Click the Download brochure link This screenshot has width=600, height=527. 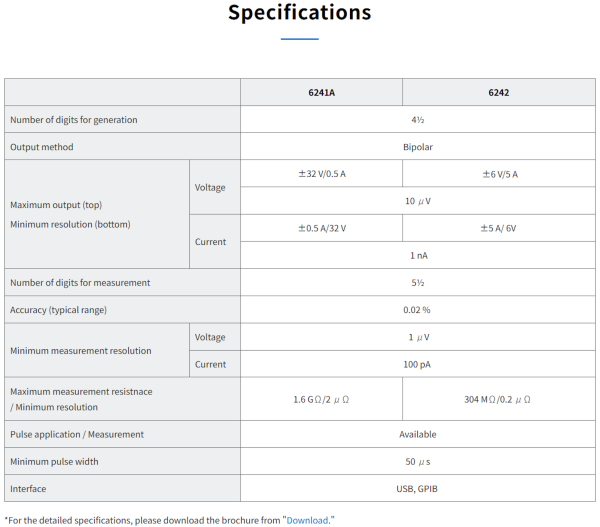[309, 520]
